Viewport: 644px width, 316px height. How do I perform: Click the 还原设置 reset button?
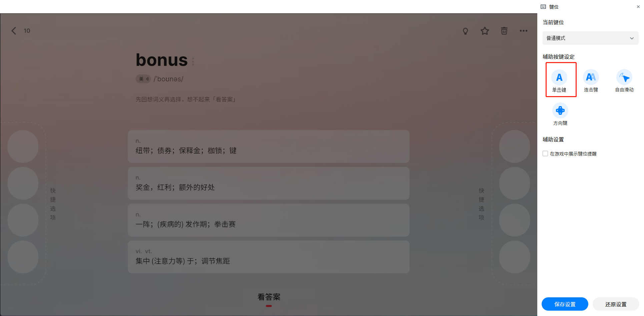pos(616,304)
